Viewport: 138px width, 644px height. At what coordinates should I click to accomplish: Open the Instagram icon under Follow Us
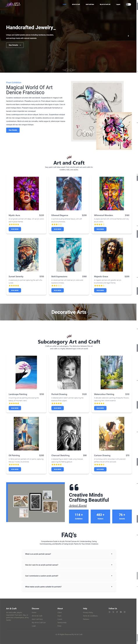pos(110,612)
